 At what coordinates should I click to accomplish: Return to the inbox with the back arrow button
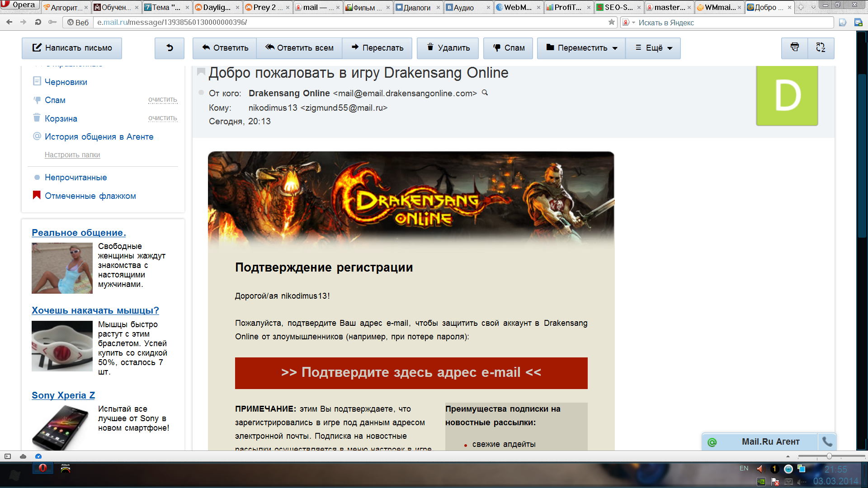pos(170,48)
